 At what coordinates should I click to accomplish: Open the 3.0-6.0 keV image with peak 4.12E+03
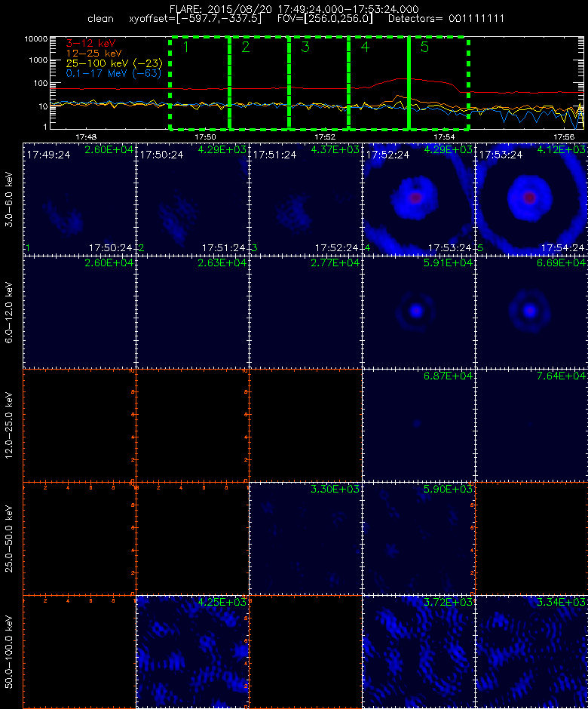[x=531, y=199]
